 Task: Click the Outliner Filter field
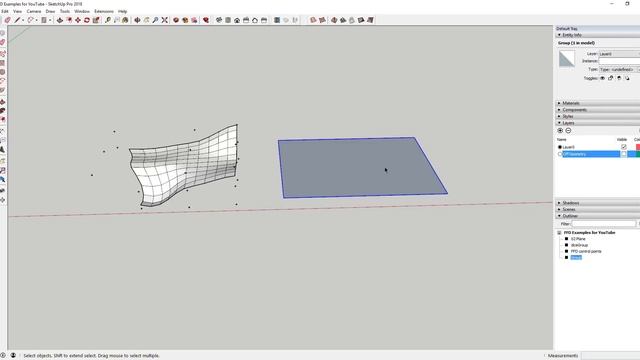click(x=603, y=224)
